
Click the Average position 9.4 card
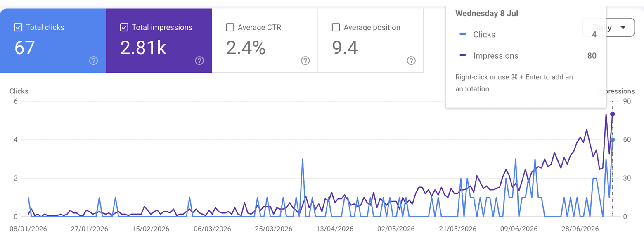click(x=370, y=41)
